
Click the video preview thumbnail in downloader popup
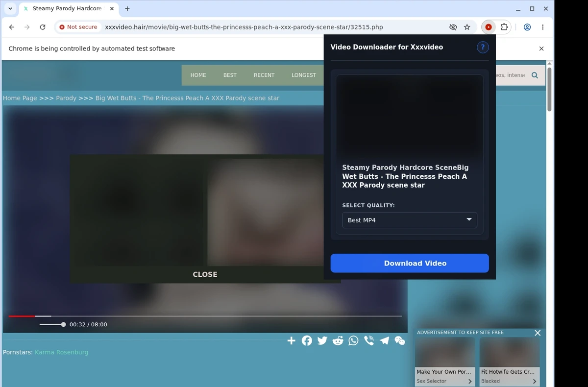410,117
